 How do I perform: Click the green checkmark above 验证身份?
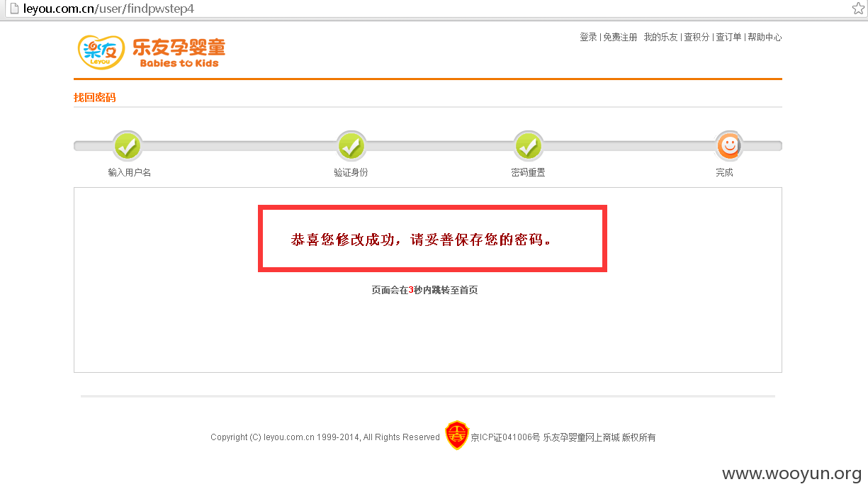click(351, 147)
